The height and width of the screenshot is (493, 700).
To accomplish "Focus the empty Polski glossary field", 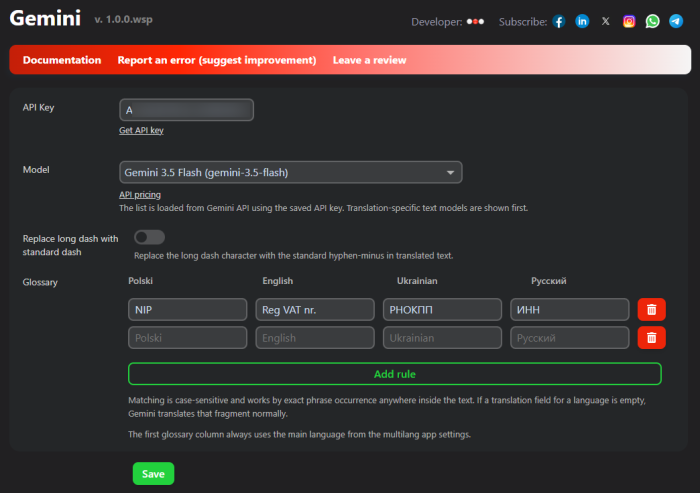I will coord(188,338).
